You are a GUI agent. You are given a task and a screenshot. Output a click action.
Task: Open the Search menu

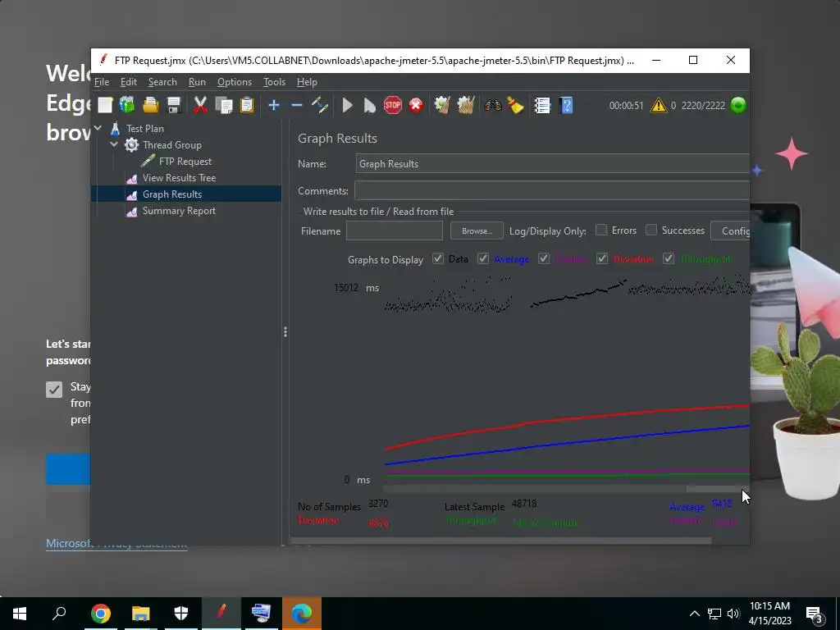coord(162,82)
